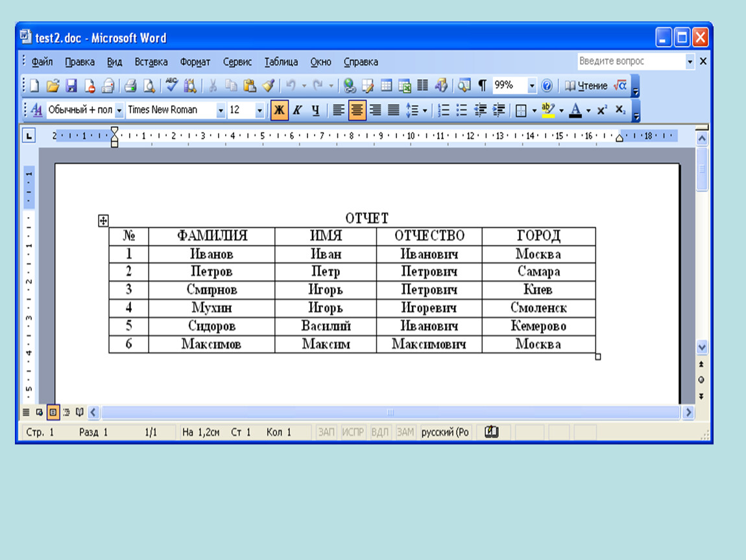Open the font color dropdown arrow
This screenshot has width=746, height=560.
588,110
